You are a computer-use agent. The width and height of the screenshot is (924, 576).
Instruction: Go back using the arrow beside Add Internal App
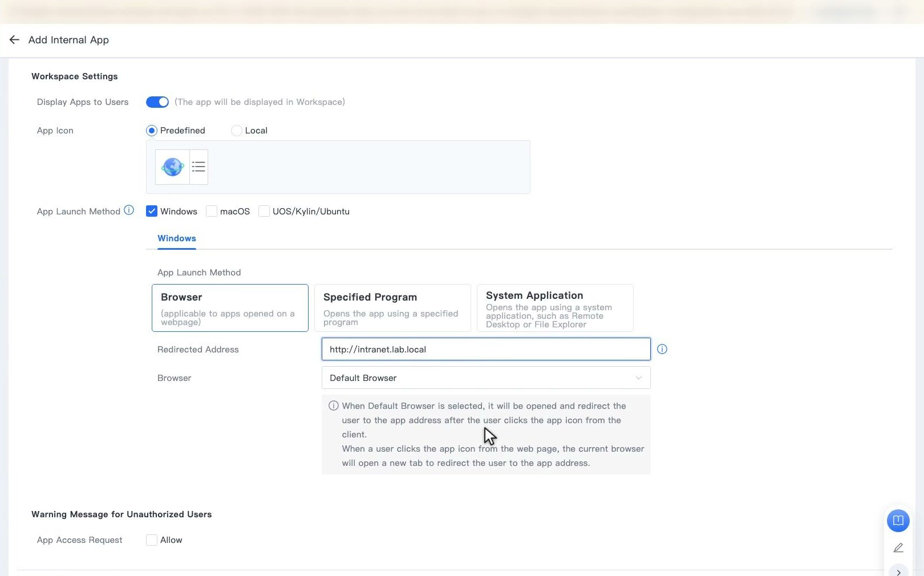14,40
